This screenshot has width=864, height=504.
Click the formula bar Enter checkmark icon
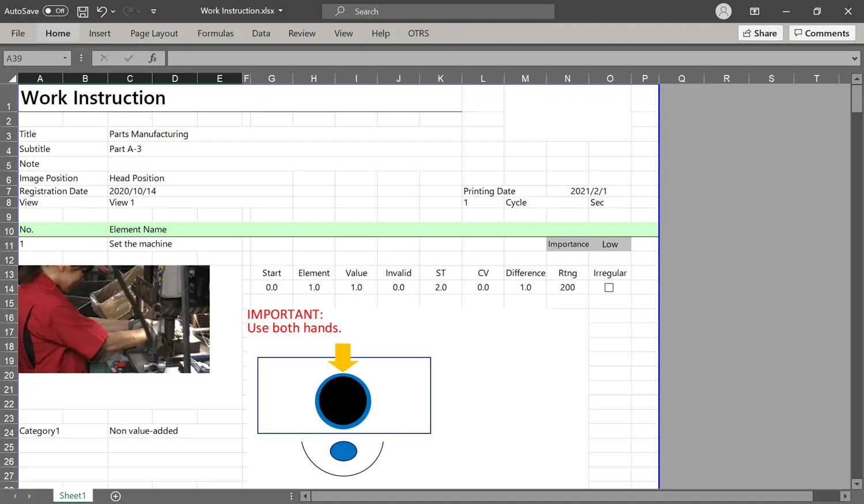pyautogui.click(x=129, y=58)
